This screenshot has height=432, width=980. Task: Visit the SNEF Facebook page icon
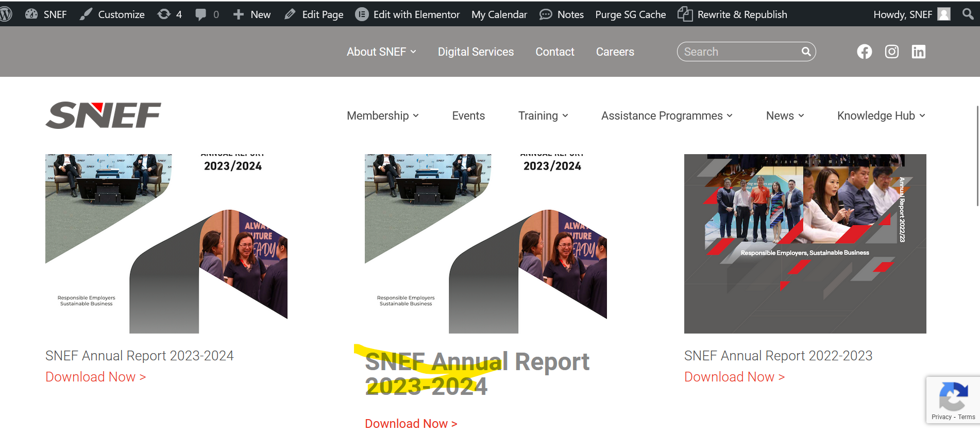click(x=865, y=52)
